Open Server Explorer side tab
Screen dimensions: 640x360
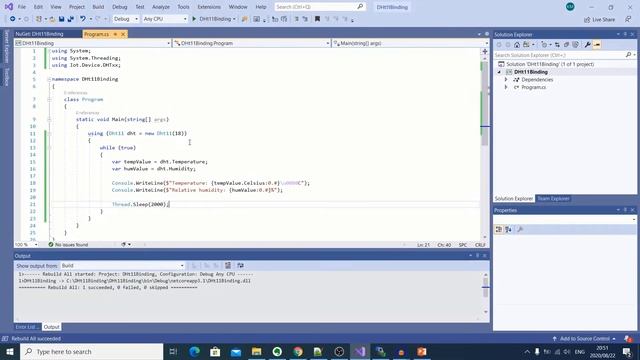coord(6,46)
